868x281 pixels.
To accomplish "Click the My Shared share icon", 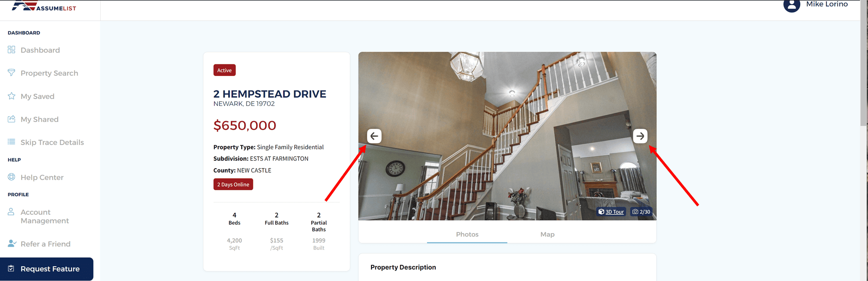I will pos(11,119).
